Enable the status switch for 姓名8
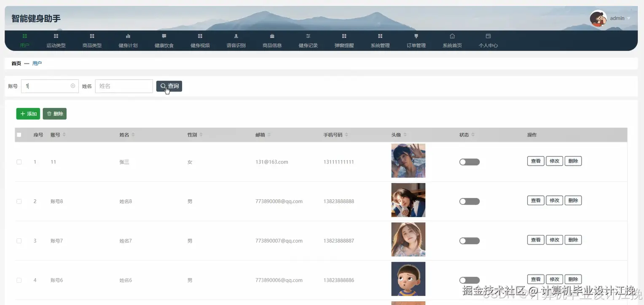 (470, 201)
